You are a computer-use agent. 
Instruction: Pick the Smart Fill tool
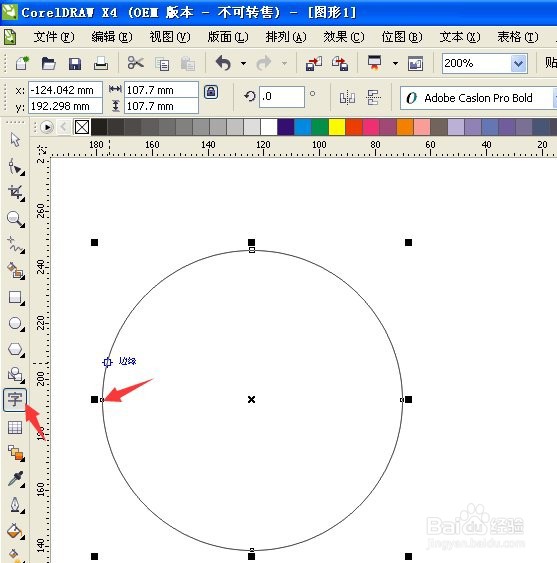click(16, 271)
